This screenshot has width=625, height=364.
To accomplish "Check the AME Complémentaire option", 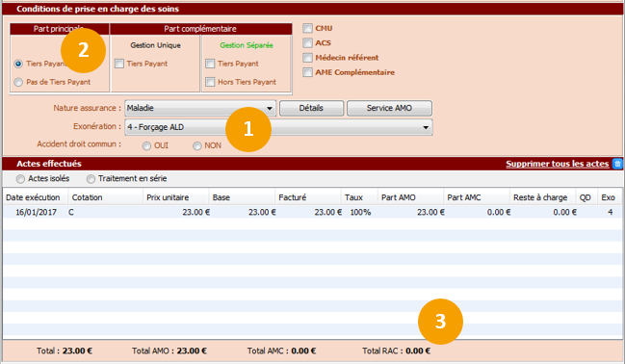I will [x=307, y=72].
